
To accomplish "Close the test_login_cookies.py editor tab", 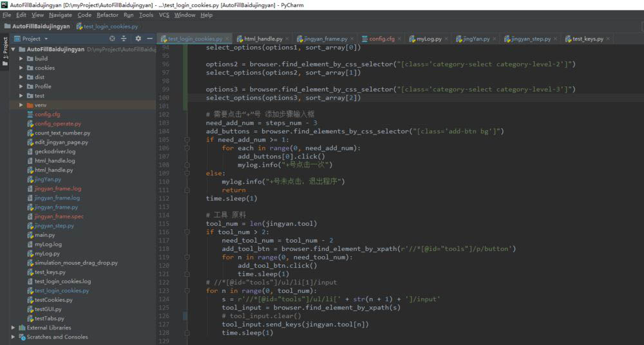I will click(226, 39).
